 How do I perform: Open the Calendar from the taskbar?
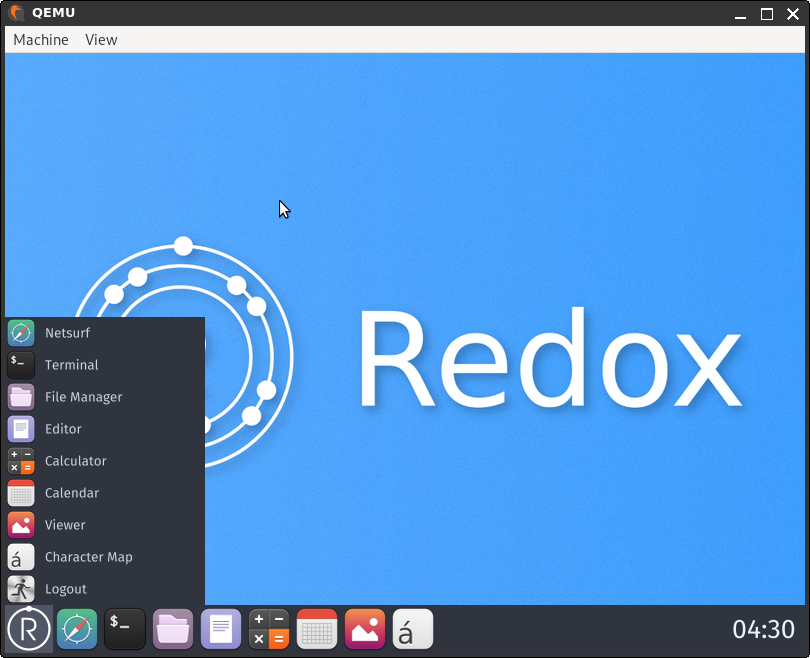click(x=316, y=629)
